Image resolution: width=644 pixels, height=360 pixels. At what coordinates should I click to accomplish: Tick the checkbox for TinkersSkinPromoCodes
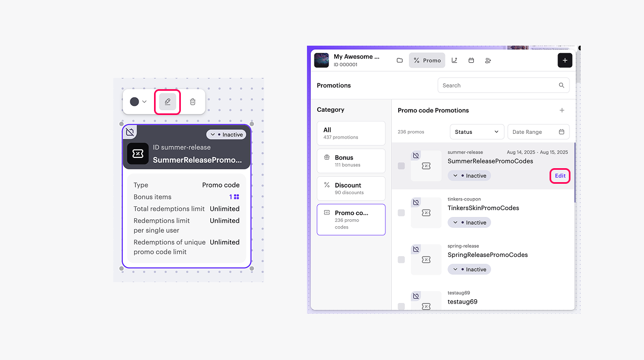coord(401,213)
